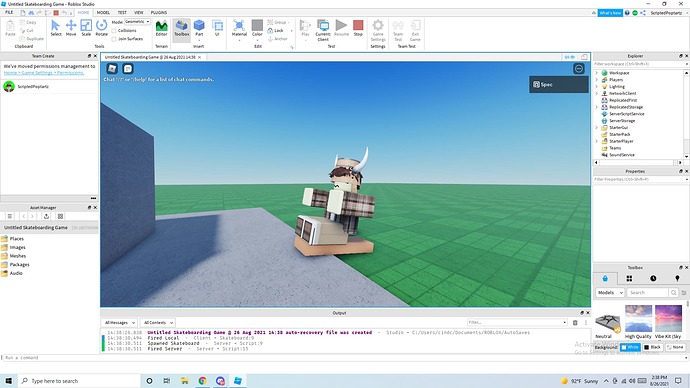Screen dimensions: 690x388
Task: Set Toolbox background to Black
Action: (653, 347)
